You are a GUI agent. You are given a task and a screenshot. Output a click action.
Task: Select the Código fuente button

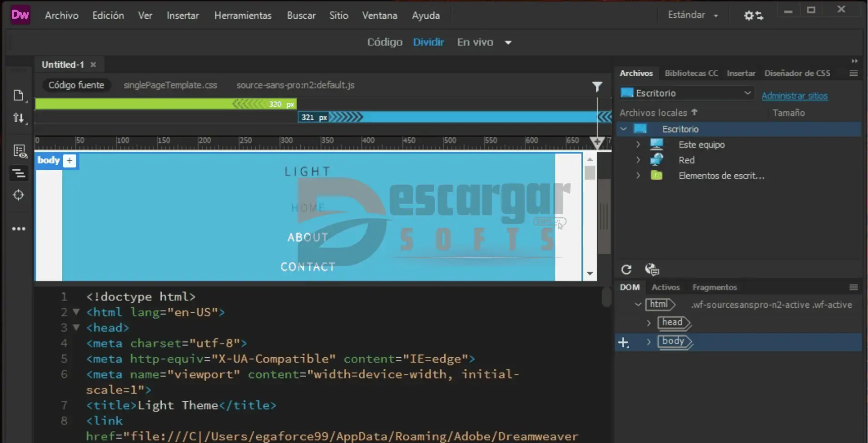click(76, 85)
